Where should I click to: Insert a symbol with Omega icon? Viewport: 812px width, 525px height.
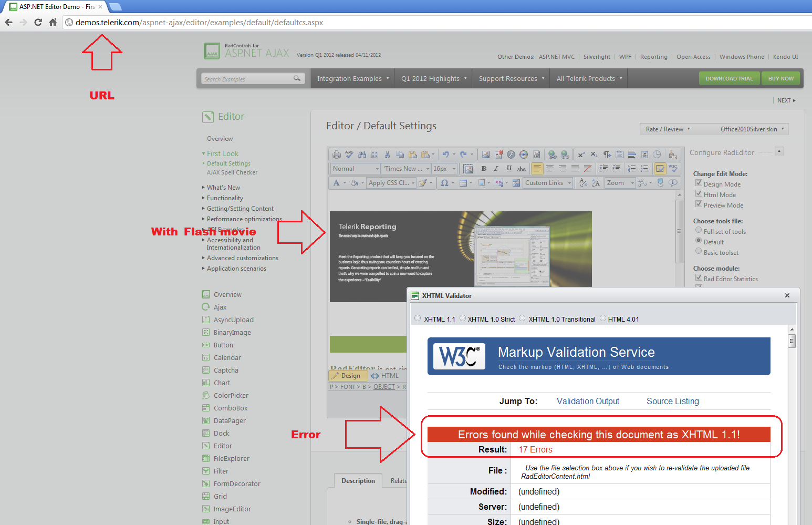(445, 183)
